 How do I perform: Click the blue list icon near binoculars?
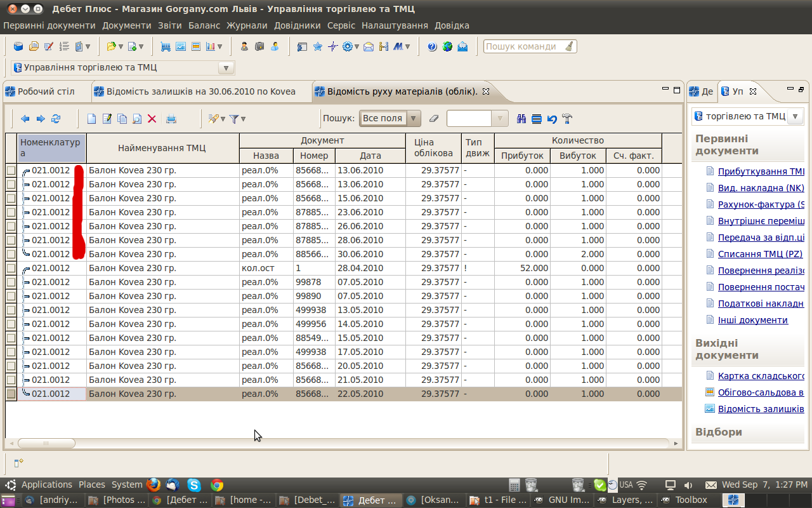(537, 119)
